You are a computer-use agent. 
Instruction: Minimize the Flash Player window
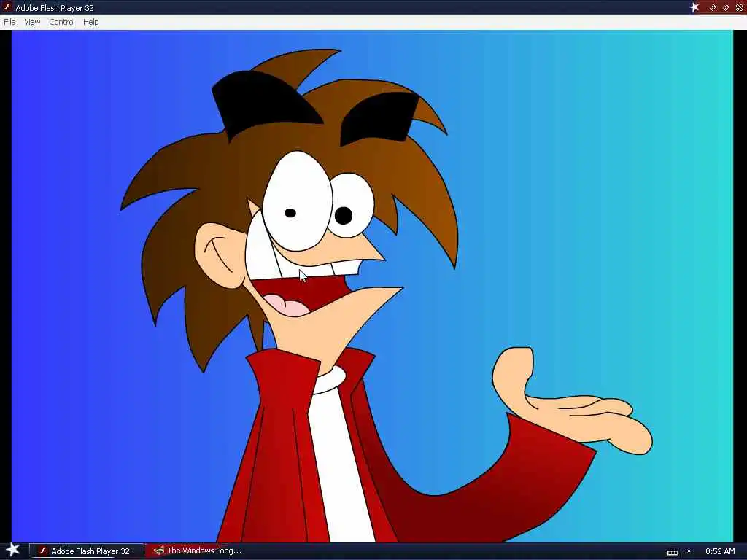point(713,7)
